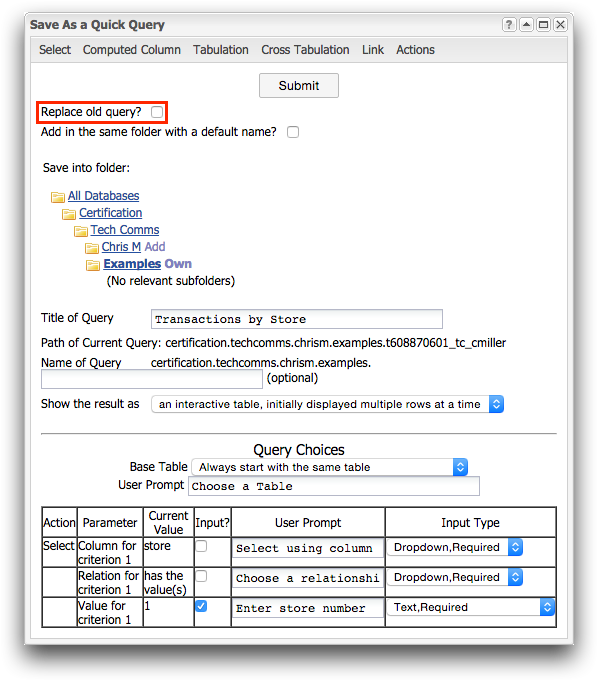Viewport: 598px width, 681px height.
Task: Open the Actions menu
Action: 415,50
